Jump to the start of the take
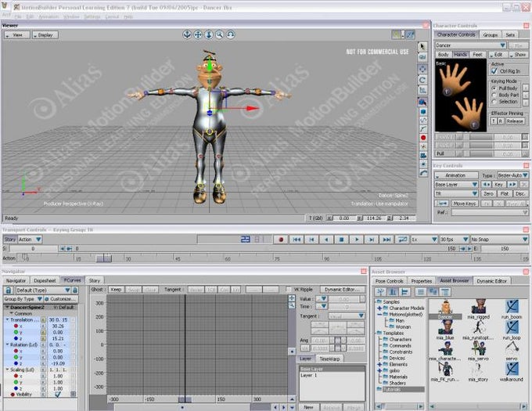 pos(297,240)
